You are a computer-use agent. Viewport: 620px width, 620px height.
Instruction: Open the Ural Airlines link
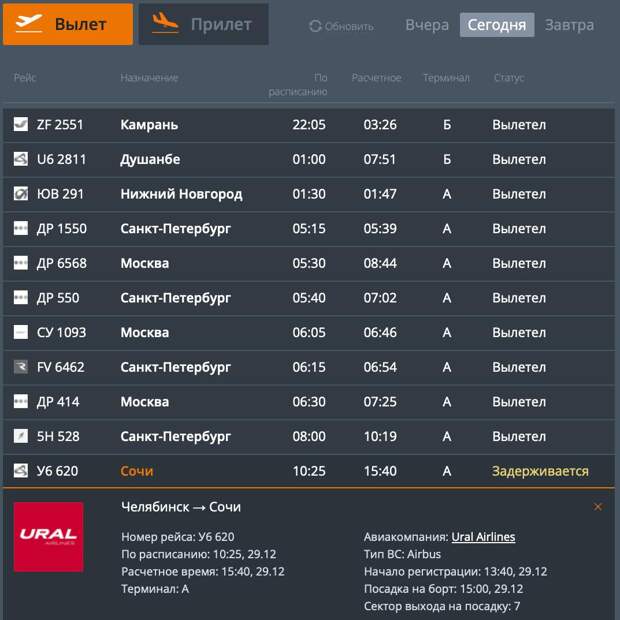tap(483, 537)
